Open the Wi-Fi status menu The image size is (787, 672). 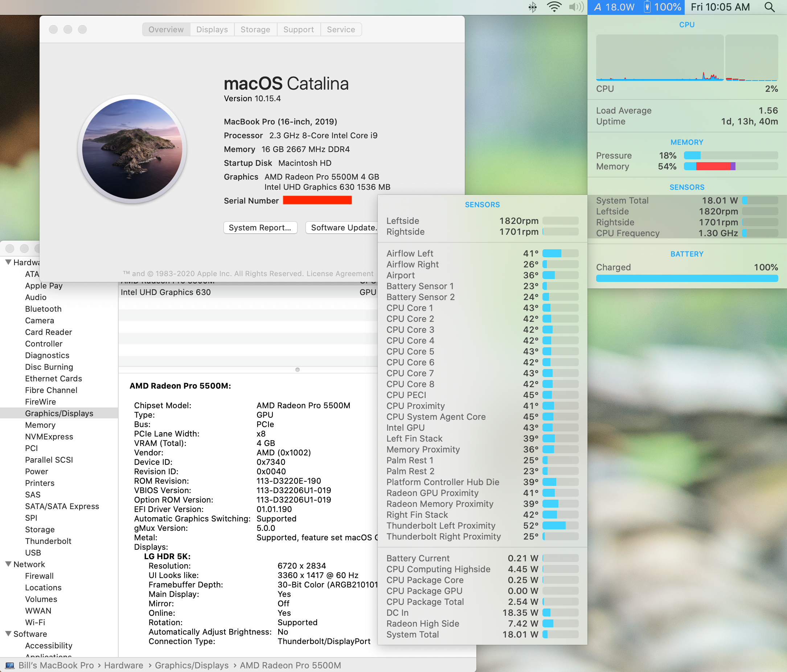coord(554,7)
